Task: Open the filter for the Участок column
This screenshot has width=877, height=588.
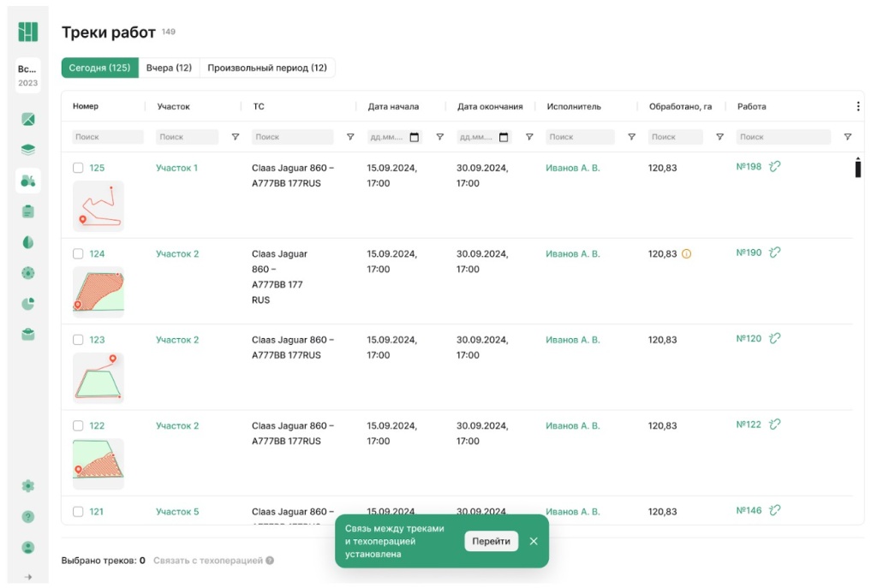Action: [x=236, y=137]
